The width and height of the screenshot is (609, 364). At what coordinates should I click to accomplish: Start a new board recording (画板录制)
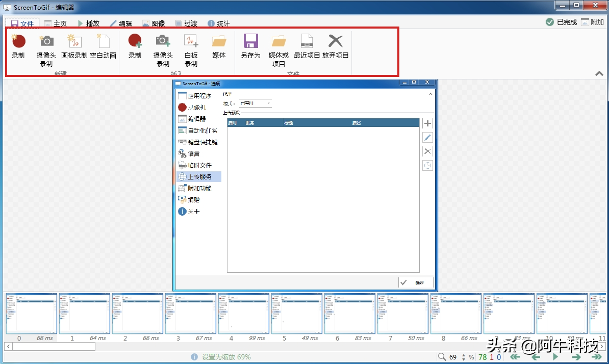pyautogui.click(x=74, y=46)
